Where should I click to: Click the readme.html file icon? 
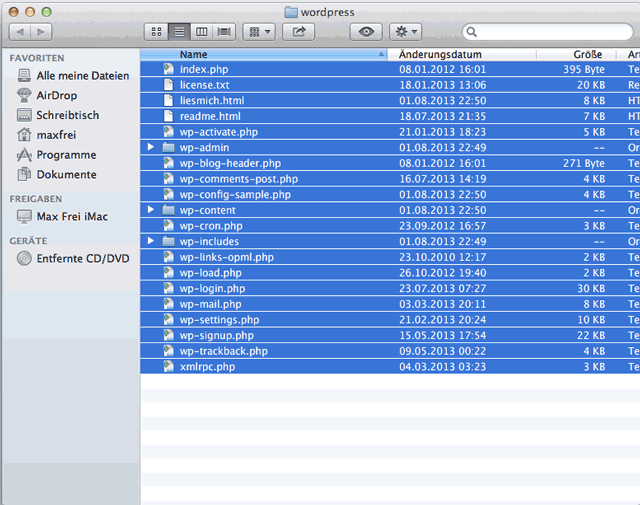tap(168, 116)
